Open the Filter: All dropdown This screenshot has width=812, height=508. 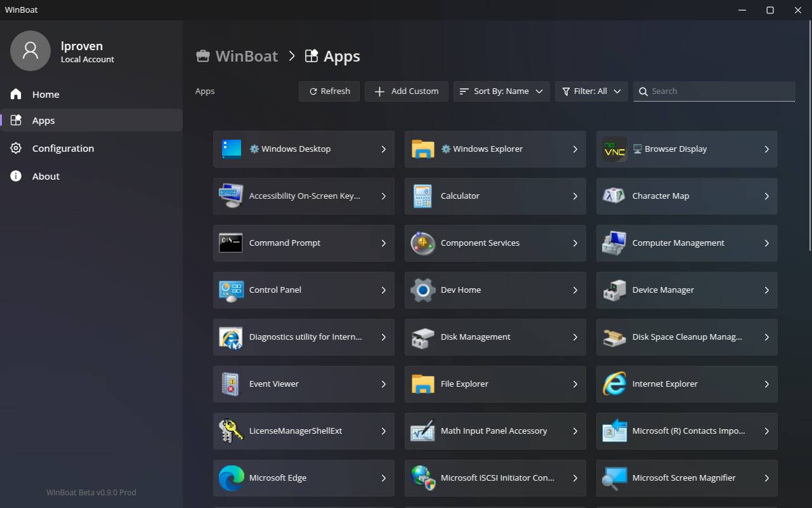(x=591, y=91)
